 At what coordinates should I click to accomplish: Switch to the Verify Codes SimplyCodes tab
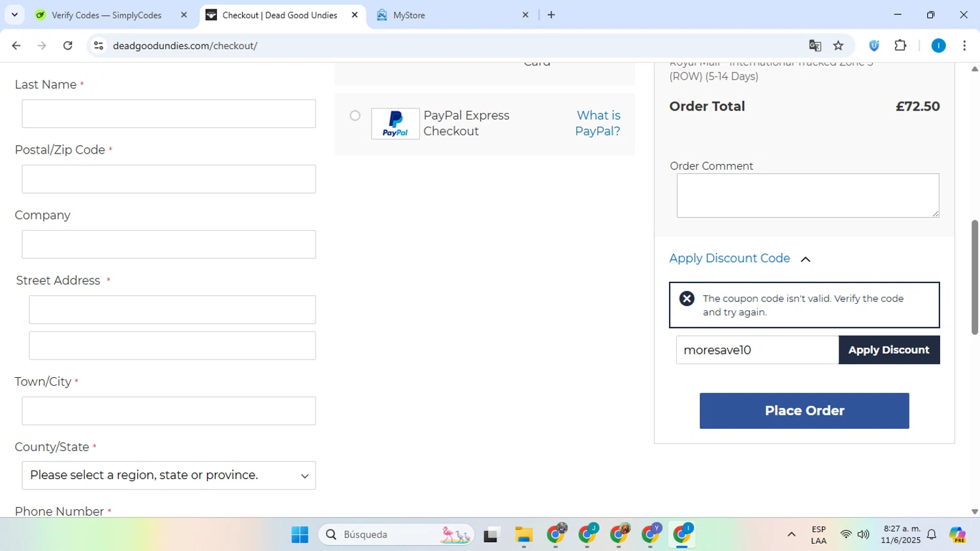click(x=106, y=15)
